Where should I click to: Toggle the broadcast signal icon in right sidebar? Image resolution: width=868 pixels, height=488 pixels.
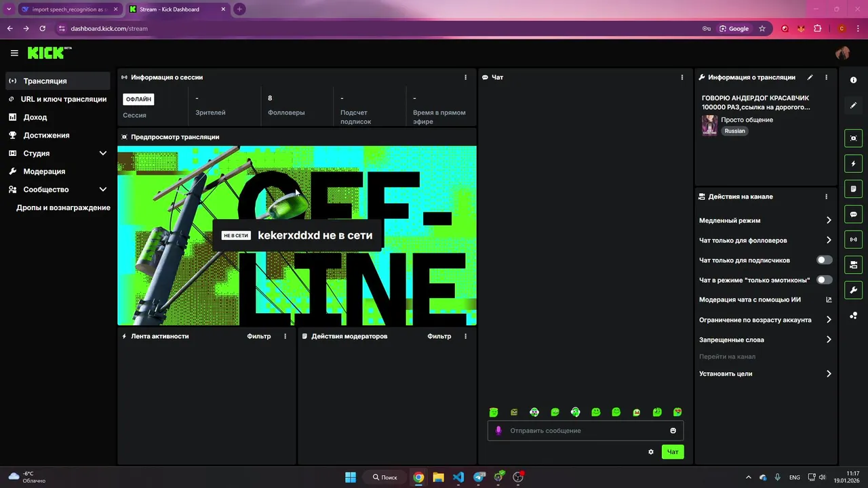click(853, 239)
